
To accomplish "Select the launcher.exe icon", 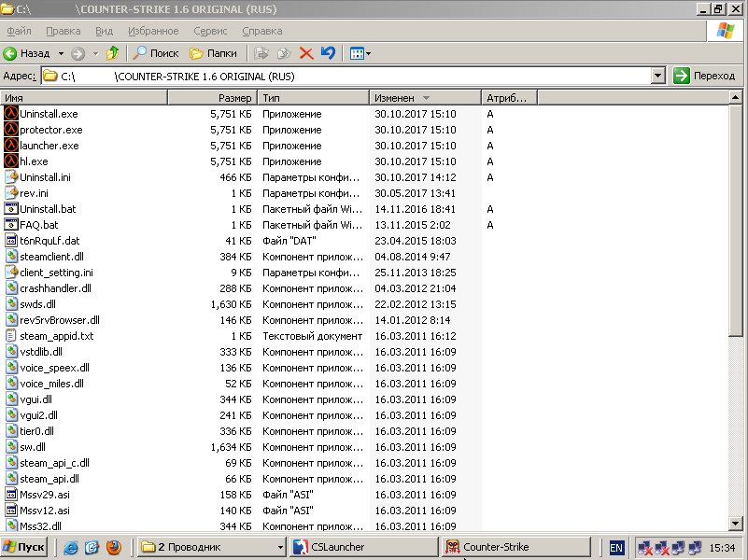I will click(x=11, y=145).
